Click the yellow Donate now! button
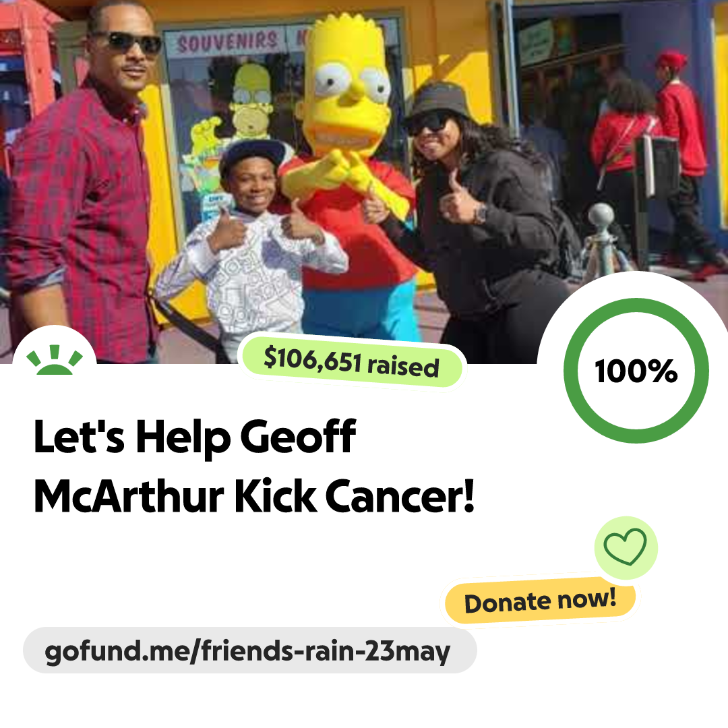The image size is (728, 728). 540,601
